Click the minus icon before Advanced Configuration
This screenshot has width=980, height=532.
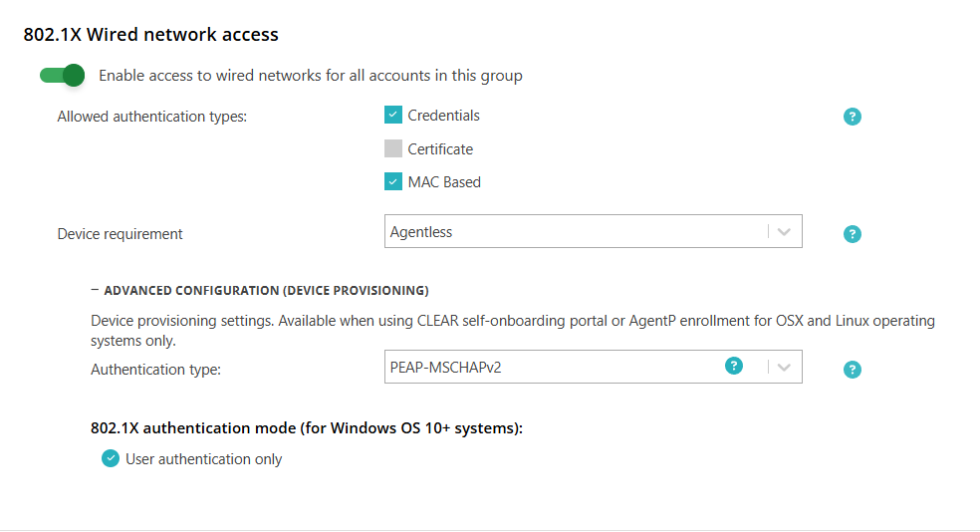coord(95,290)
